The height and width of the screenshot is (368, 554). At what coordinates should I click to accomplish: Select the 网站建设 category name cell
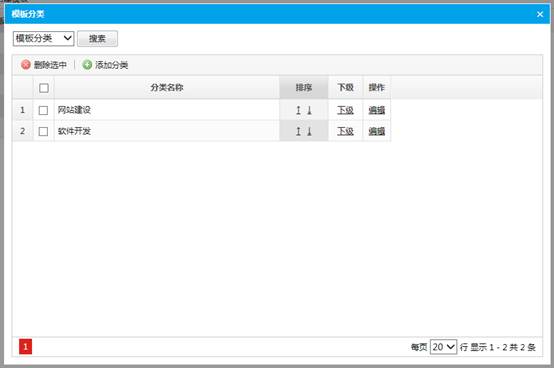click(x=167, y=110)
